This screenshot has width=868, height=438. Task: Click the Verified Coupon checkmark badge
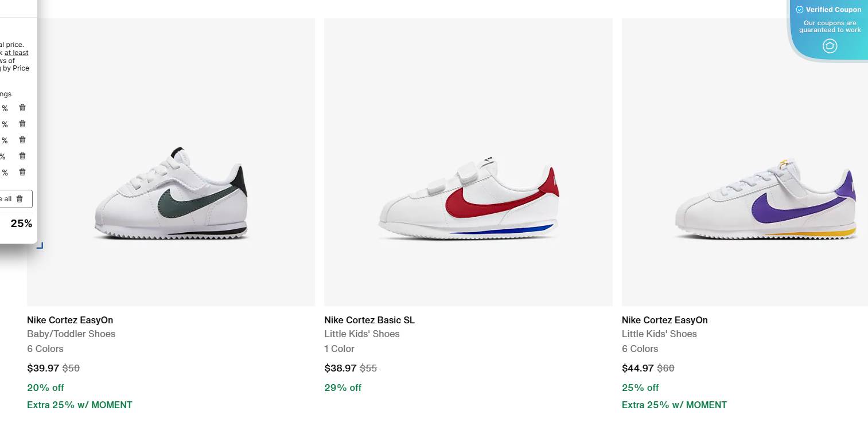click(799, 9)
